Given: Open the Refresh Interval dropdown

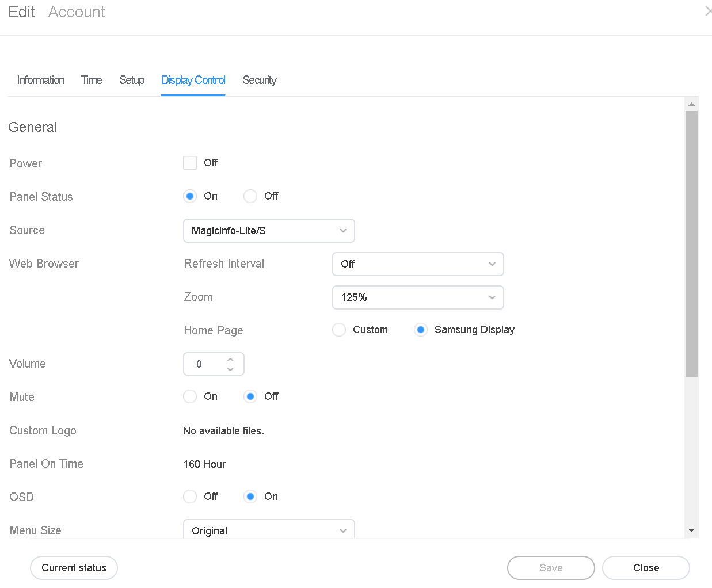Looking at the screenshot, I should click(418, 264).
